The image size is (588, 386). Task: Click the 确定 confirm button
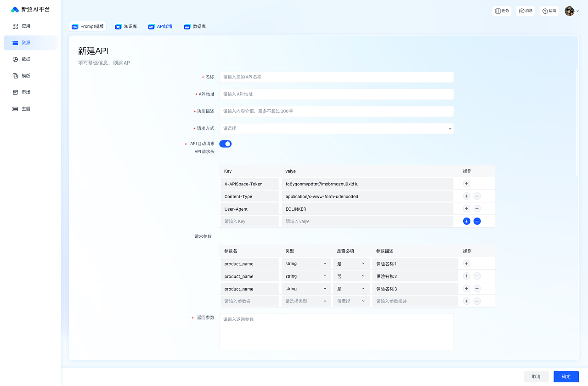(566, 376)
